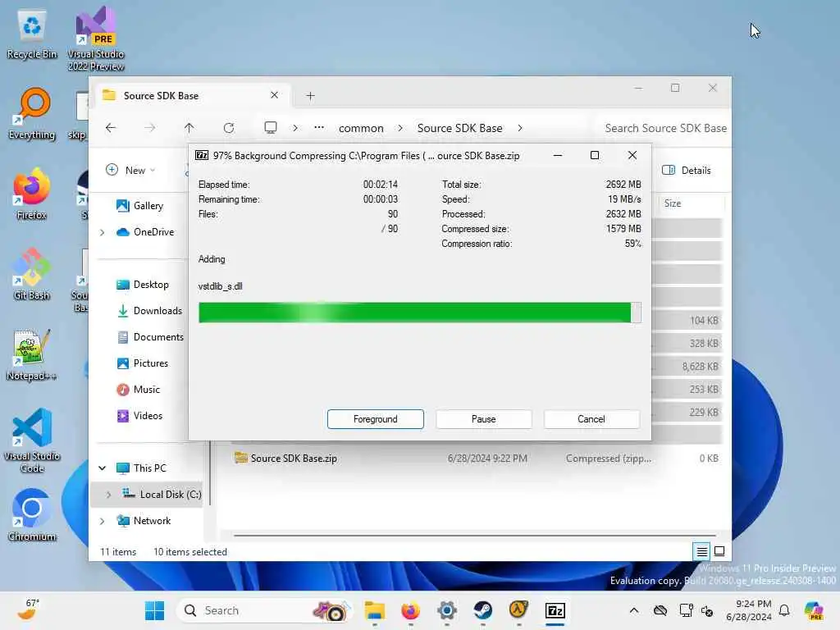The image size is (840, 630).
Task: Open Chromium desktop shortcut
Action: click(x=32, y=514)
